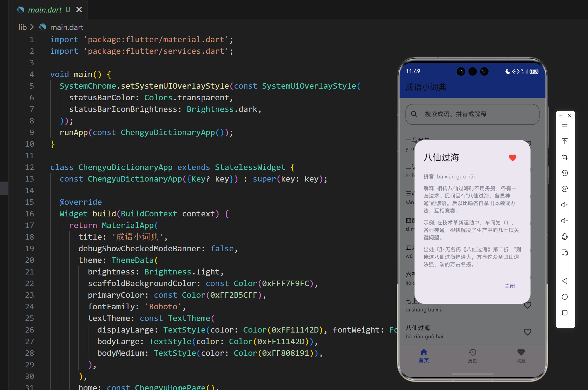Viewport: 588px width, 390px height.
Task: Click the volume up icon in device toolbar
Action: coord(565,205)
